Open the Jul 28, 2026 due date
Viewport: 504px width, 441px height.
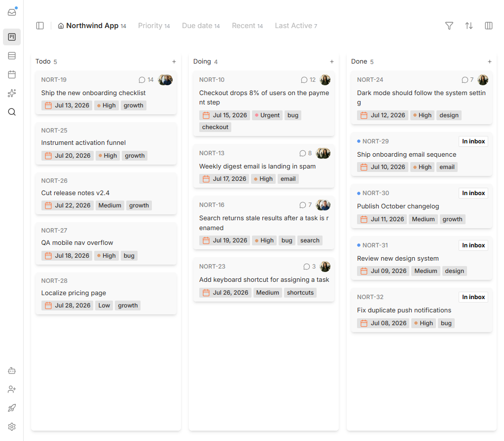pyautogui.click(x=68, y=305)
